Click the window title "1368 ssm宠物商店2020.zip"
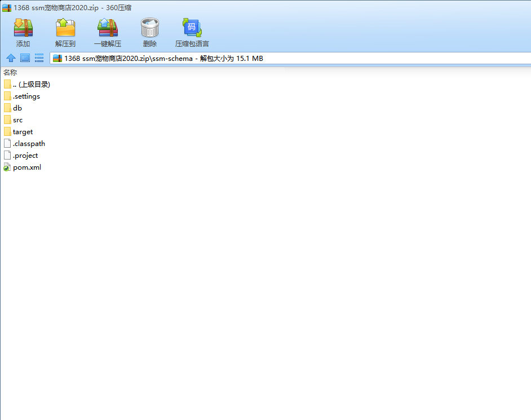 56,8
